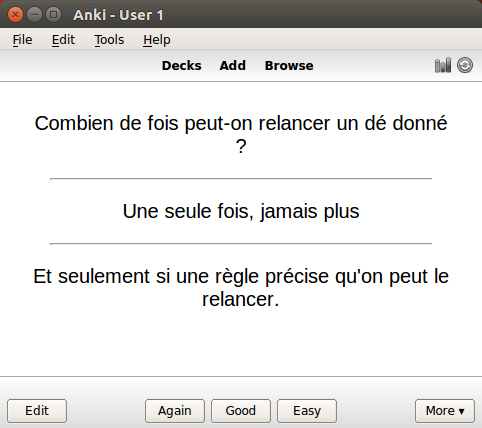482x428 pixels.
Task: Open the Help menu
Action: coord(157,40)
